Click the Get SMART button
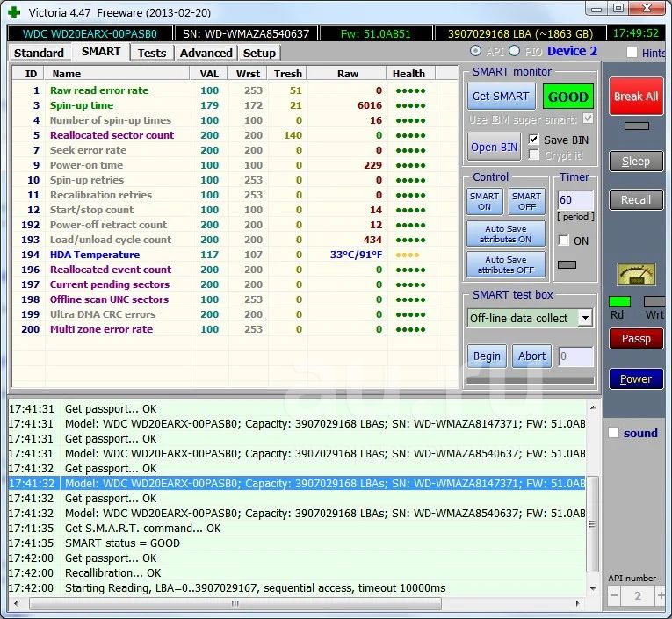Image resolution: width=672 pixels, height=619 pixels. [501, 97]
